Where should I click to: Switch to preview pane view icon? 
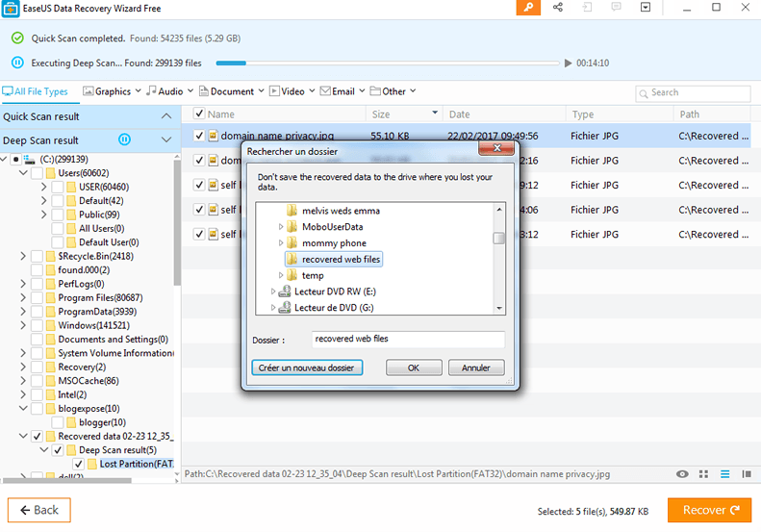tap(747, 474)
